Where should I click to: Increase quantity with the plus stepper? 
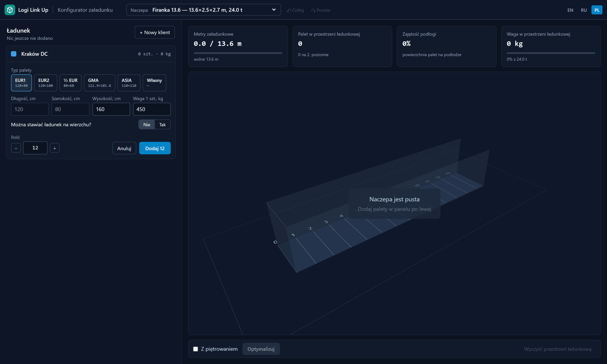(55, 148)
